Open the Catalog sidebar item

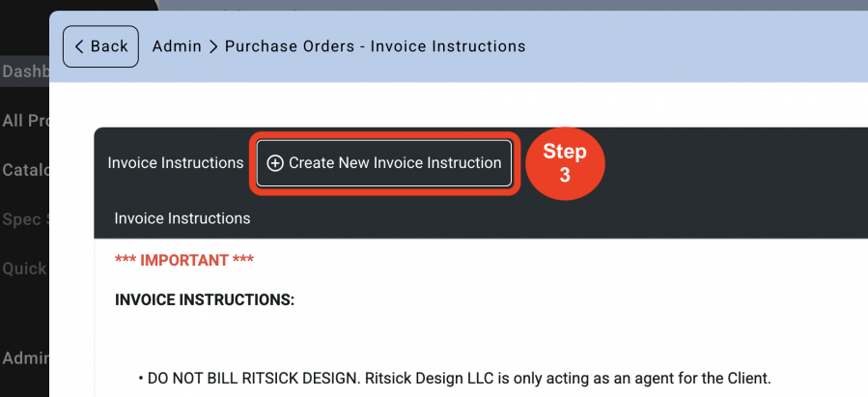(x=25, y=169)
